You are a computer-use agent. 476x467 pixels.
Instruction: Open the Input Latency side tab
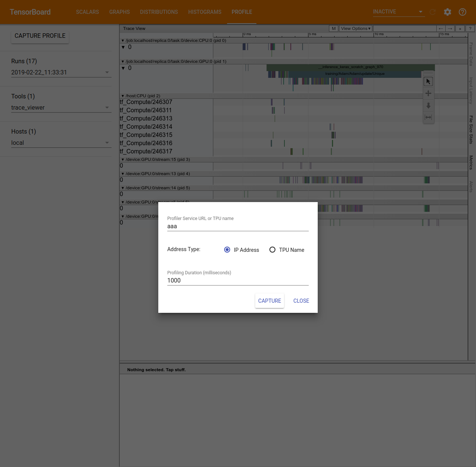click(x=471, y=91)
